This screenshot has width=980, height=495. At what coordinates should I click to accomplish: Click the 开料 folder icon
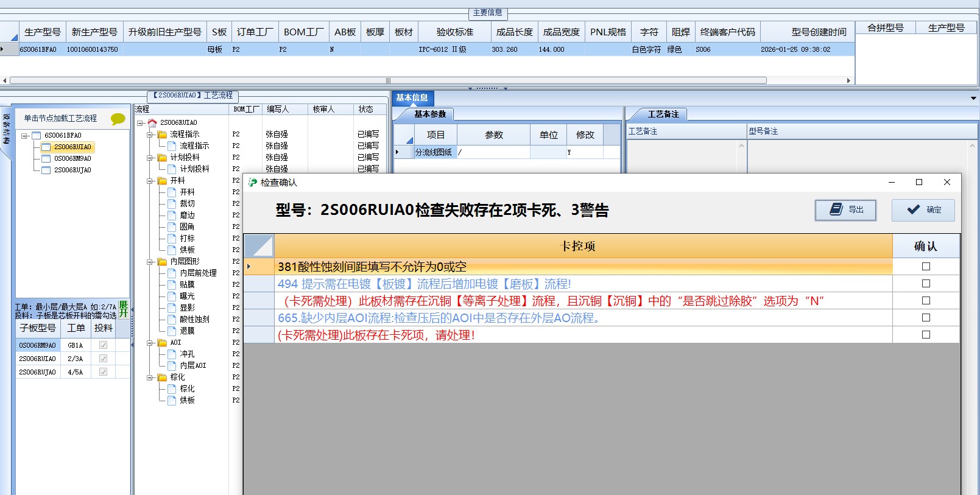[162, 181]
